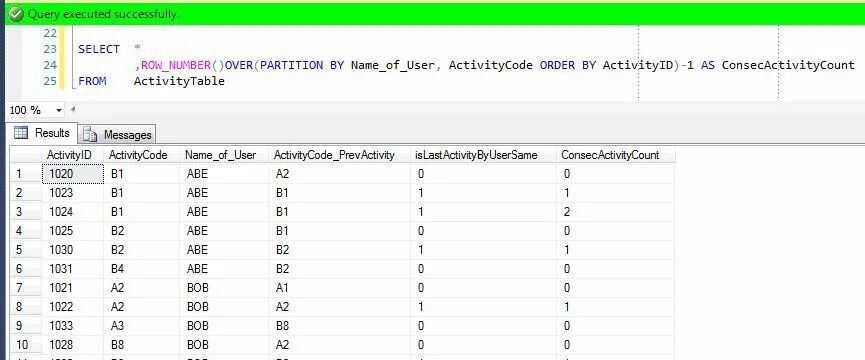
Task: Click ActivityID cell 1030
Action: pos(73,250)
